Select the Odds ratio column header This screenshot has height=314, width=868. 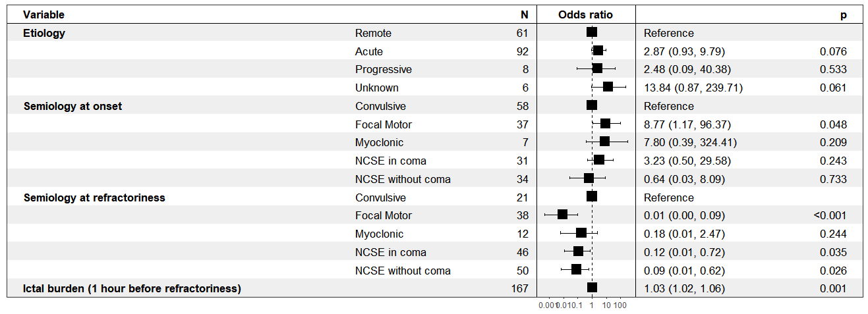(x=585, y=14)
